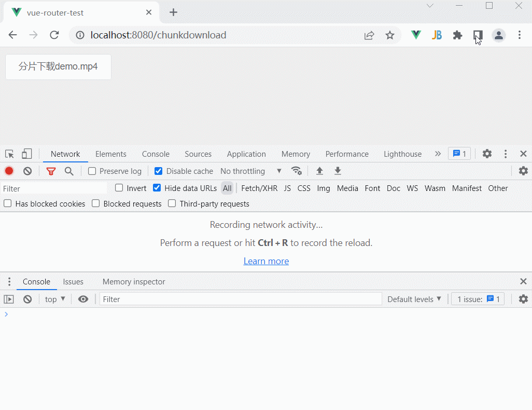
Task: Open the user profile avatar
Action: tap(499, 35)
